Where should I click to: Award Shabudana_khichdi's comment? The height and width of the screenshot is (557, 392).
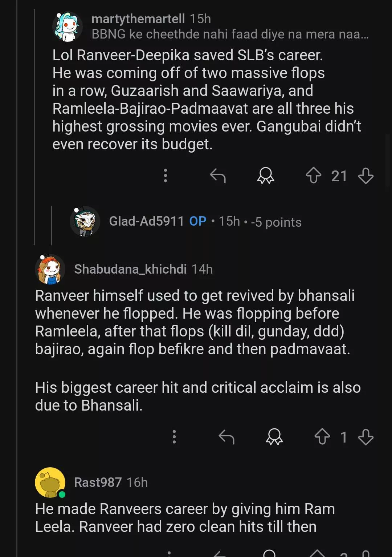point(274,437)
